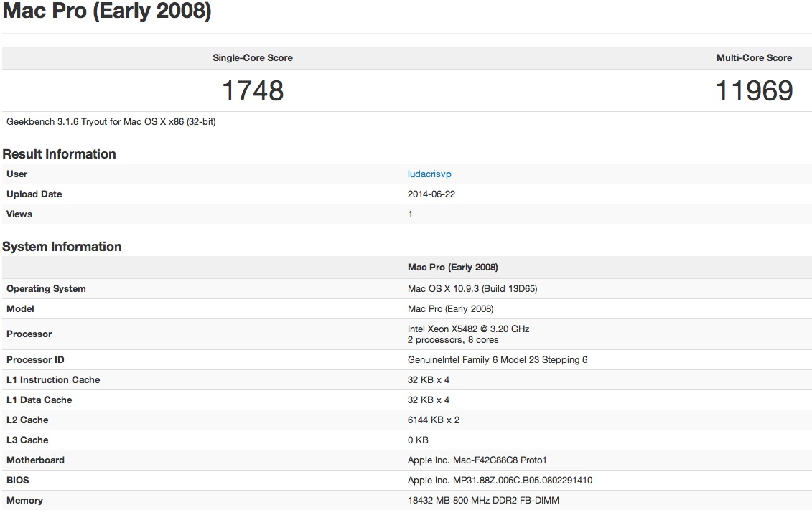Screen dimensions: 812x515
Task: Click the Operating System row label
Action: pos(46,289)
